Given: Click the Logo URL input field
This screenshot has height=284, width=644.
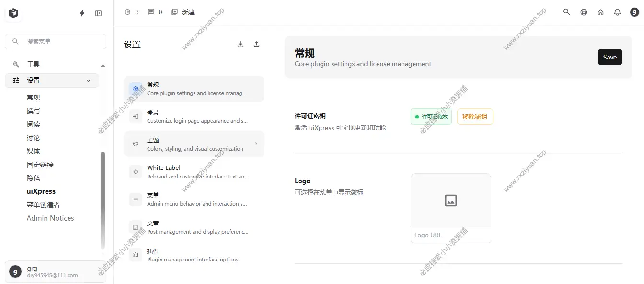Looking at the screenshot, I should (450, 235).
